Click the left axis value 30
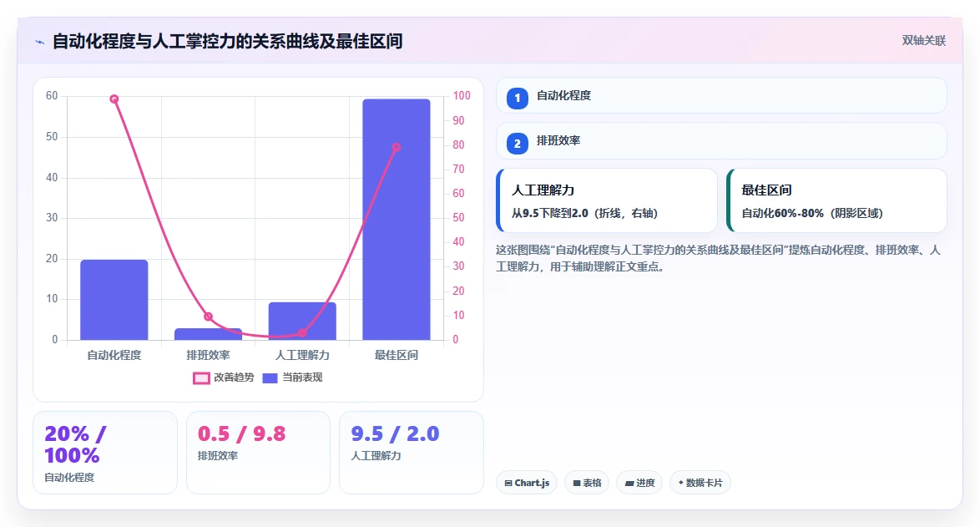The height and width of the screenshot is (527, 980). pyautogui.click(x=52, y=217)
